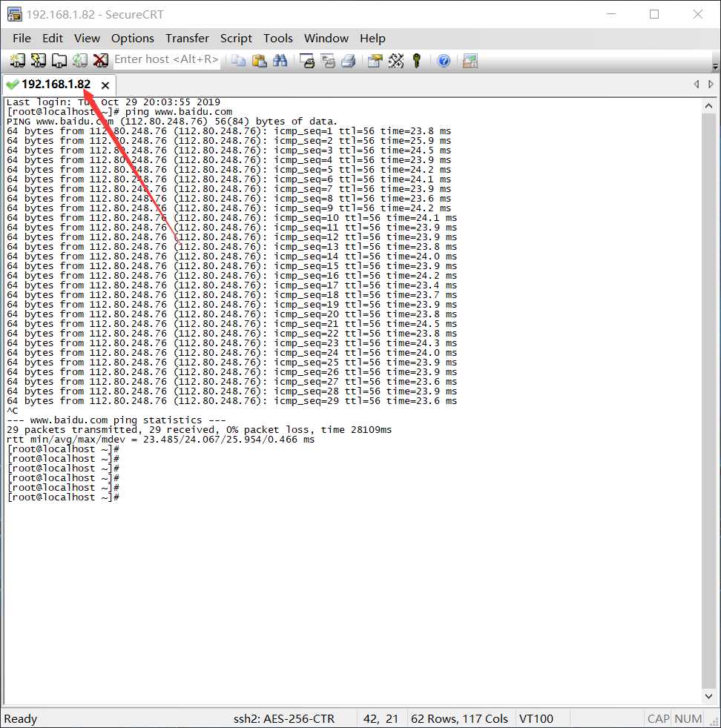Image resolution: width=721 pixels, height=728 pixels.
Task: Open the Script menu
Action: (x=236, y=38)
